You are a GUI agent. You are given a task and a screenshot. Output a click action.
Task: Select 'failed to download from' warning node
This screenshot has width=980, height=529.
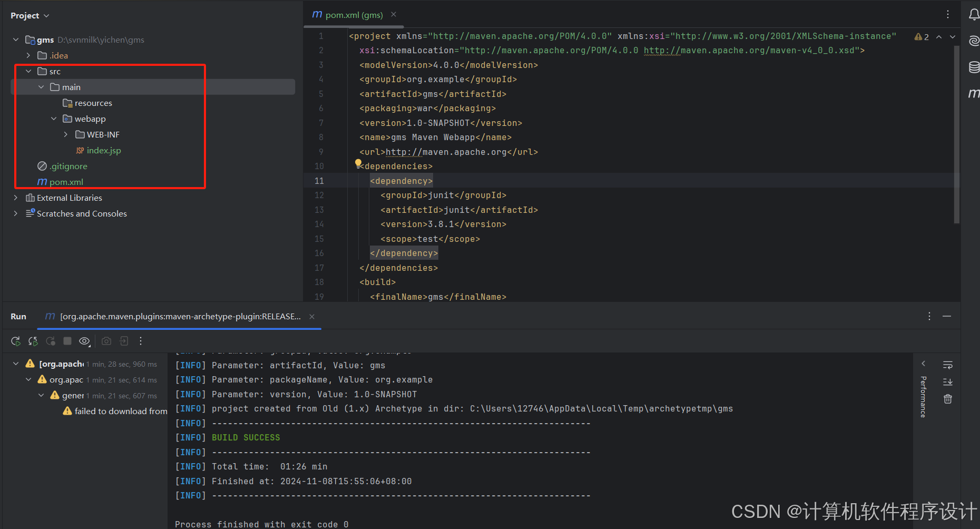tap(115, 411)
